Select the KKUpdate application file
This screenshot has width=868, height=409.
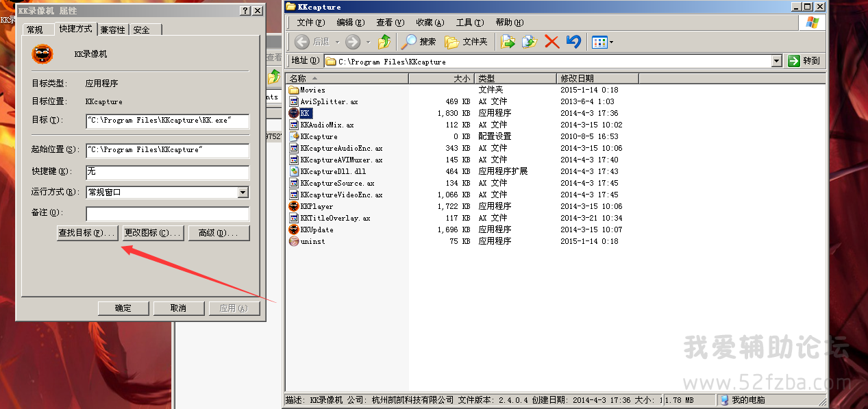[x=317, y=230]
